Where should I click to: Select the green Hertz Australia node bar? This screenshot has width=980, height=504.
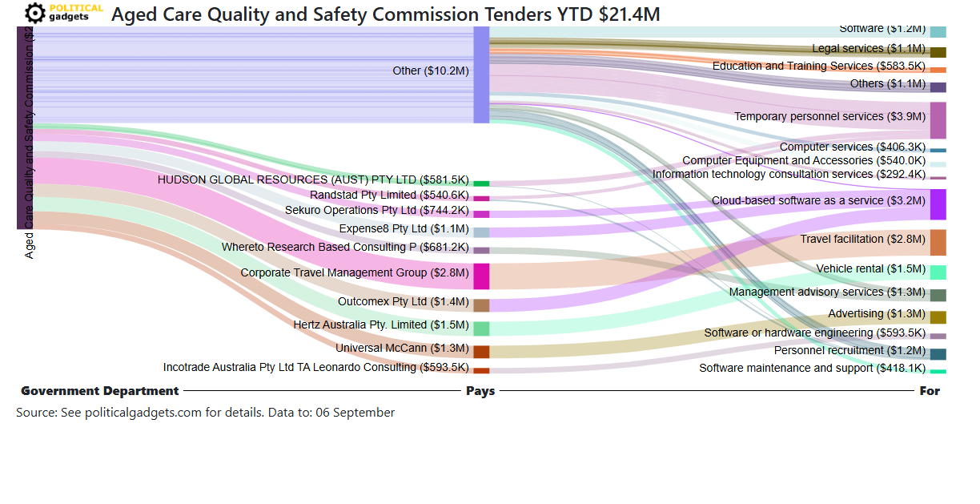click(x=481, y=329)
